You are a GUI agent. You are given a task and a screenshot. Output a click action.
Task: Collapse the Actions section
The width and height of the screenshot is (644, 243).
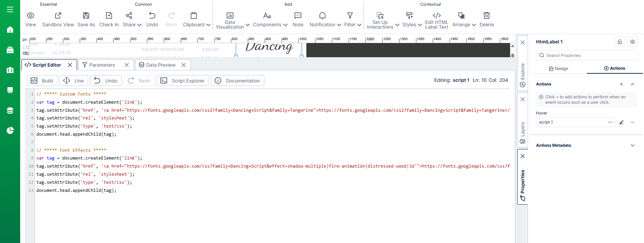click(x=633, y=84)
